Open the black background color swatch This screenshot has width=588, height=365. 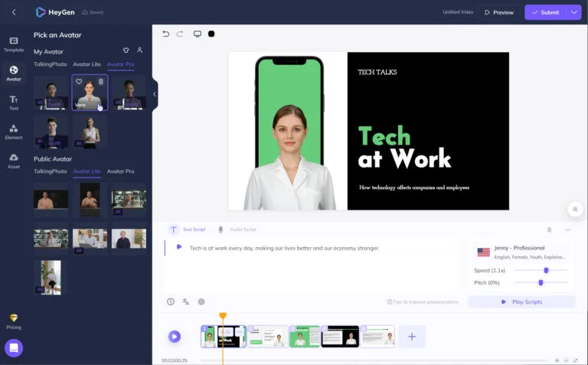click(211, 34)
